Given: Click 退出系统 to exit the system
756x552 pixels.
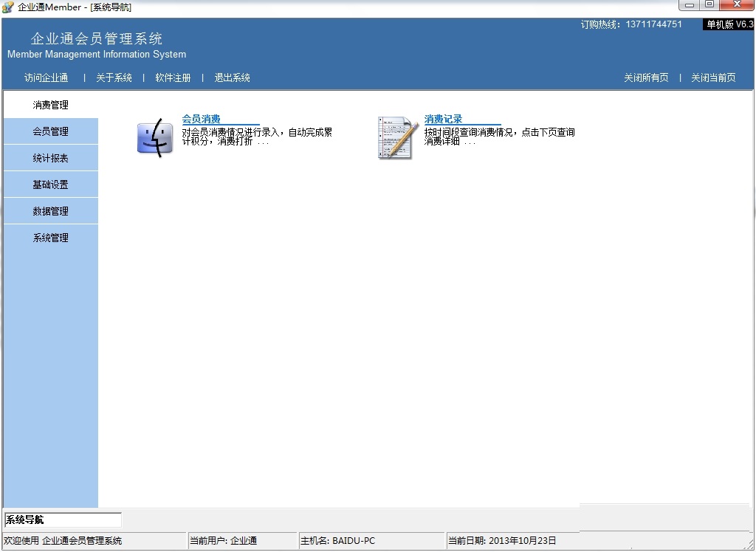Looking at the screenshot, I should (x=232, y=77).
